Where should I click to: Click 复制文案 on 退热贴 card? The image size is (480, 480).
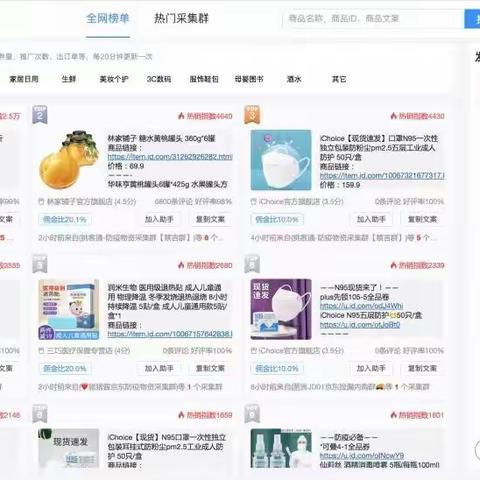210,368
